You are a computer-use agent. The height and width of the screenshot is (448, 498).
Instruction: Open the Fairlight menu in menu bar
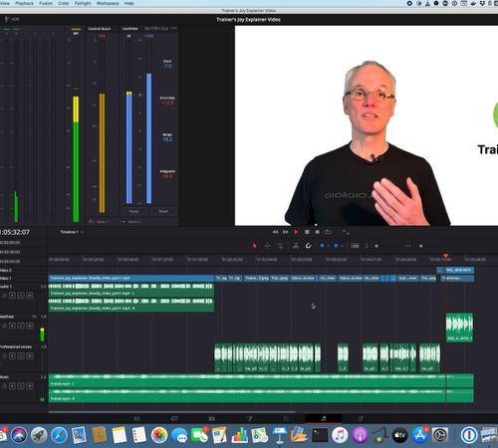click(x=83, y=3)
